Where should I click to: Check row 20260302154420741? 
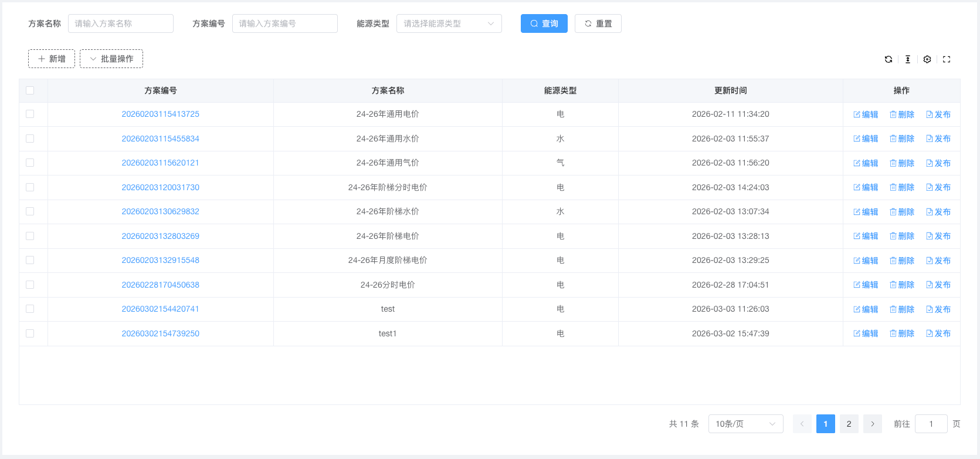(30, 309)
